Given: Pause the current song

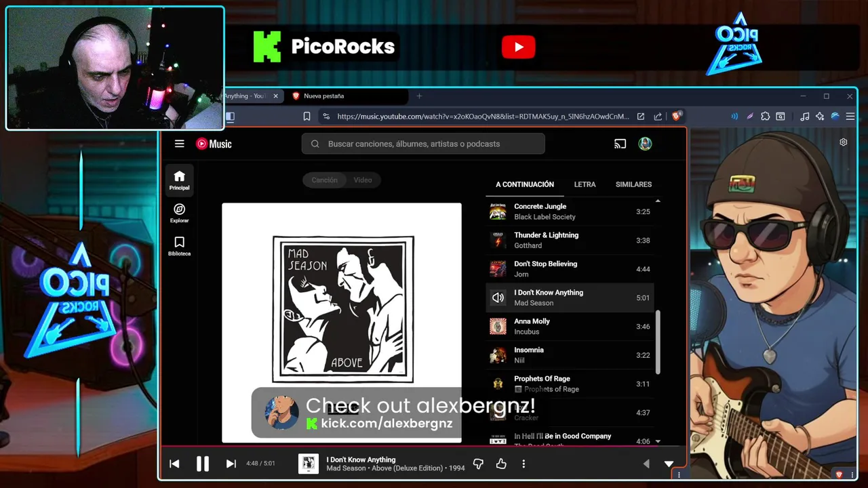Looking at the screenshot, I should point(202,464).
